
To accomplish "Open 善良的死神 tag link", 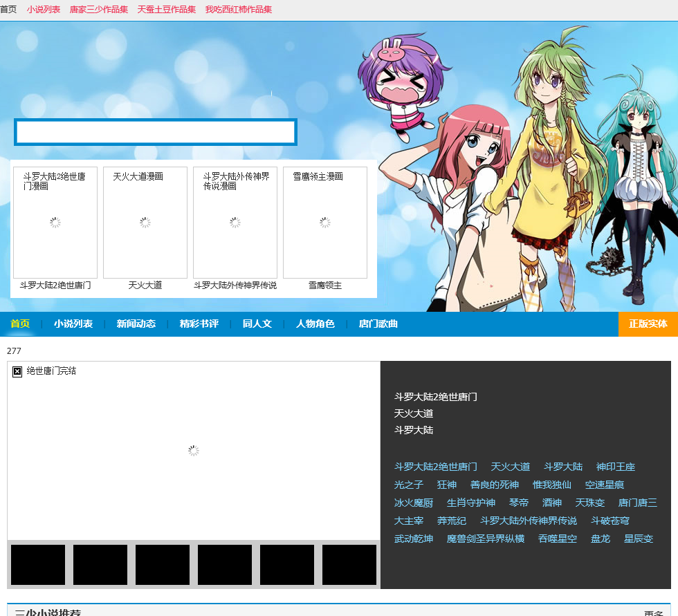I will click(x=494, y=485).
